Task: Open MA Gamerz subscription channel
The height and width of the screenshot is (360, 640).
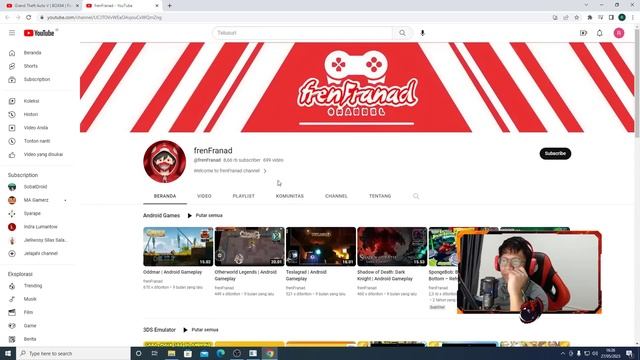Action: [x=37, y=200]
